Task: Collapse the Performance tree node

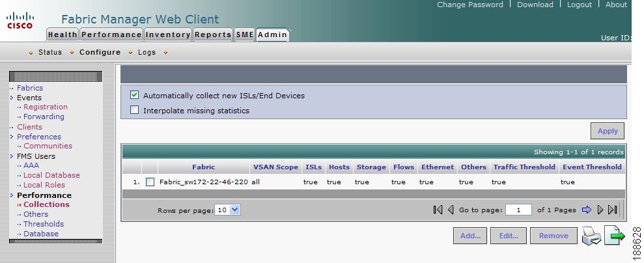Action: coord(12,195)
